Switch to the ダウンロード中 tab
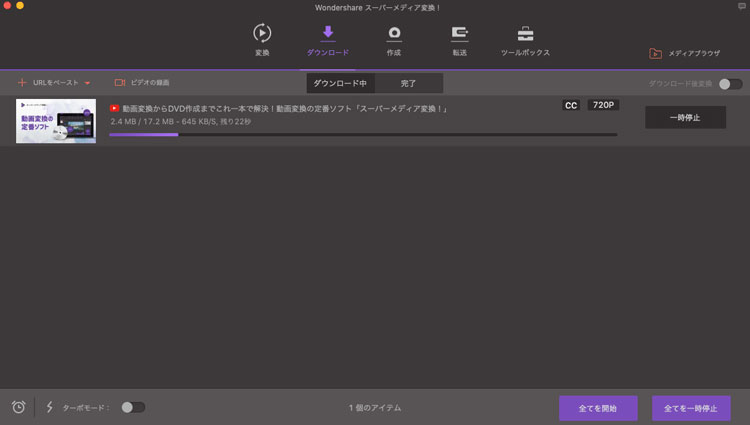This screenshot has height=425, width=750. 340,83
